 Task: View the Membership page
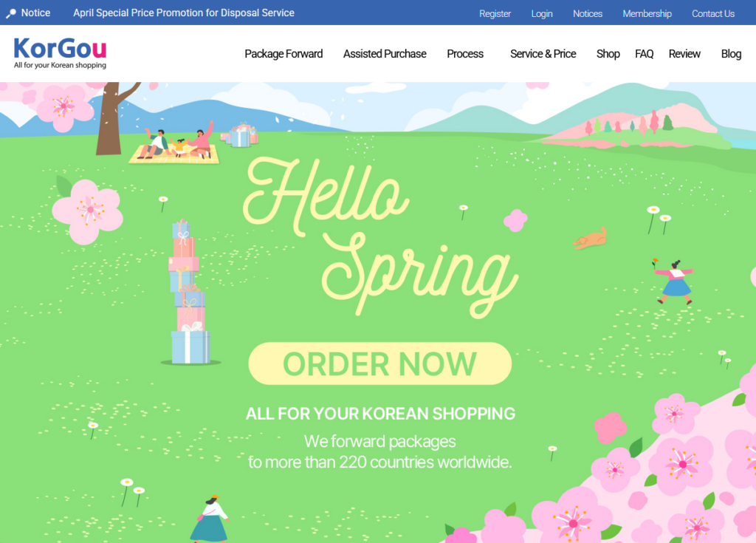point(647,13)
